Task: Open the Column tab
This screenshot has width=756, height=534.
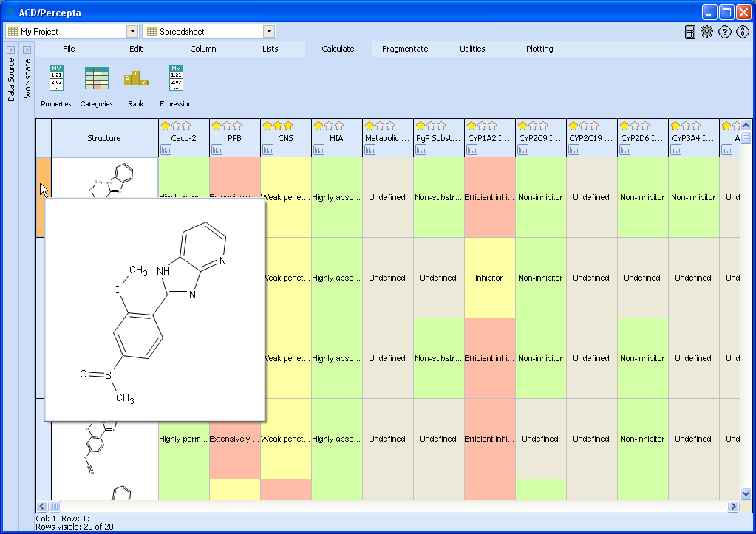Action: pyautogui.click(x=203, y=49)
